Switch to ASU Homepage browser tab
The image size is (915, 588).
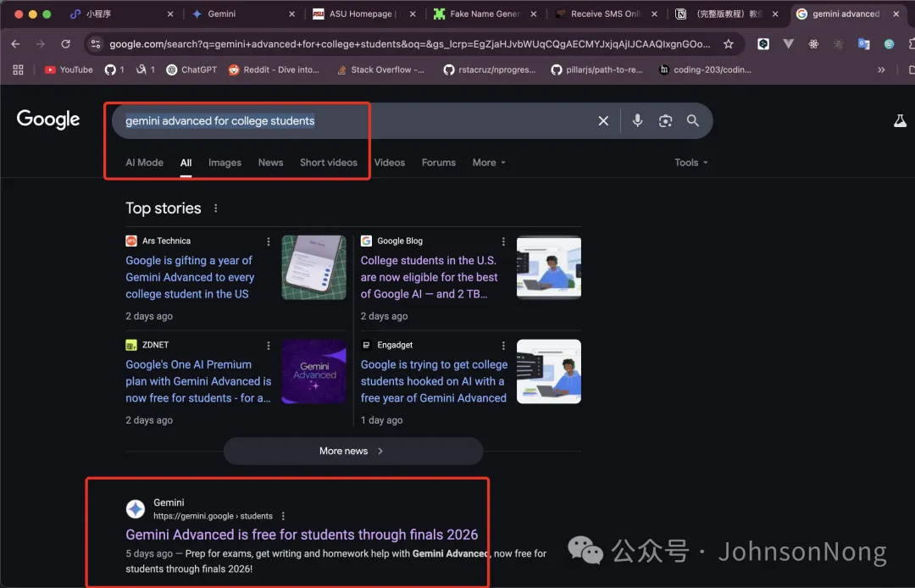click(362, 14)
